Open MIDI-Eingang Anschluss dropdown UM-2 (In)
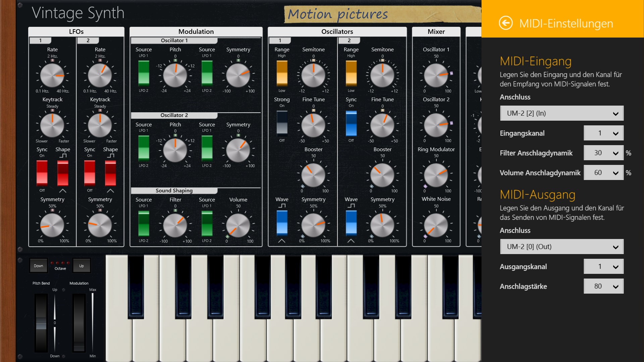644x362 pixels. (x=561, y=113)
